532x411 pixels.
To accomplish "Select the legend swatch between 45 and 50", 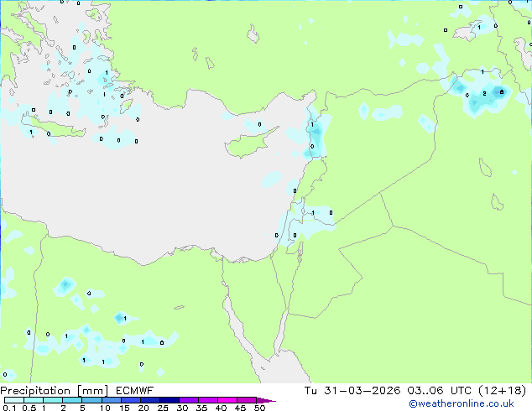I will point(247,400).
